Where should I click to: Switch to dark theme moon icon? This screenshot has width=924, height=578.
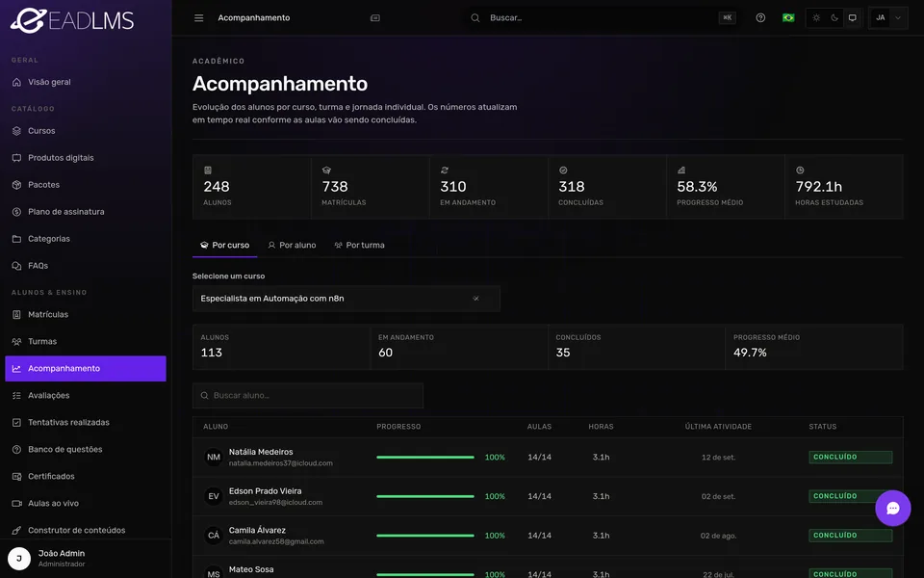pos(834,17)
